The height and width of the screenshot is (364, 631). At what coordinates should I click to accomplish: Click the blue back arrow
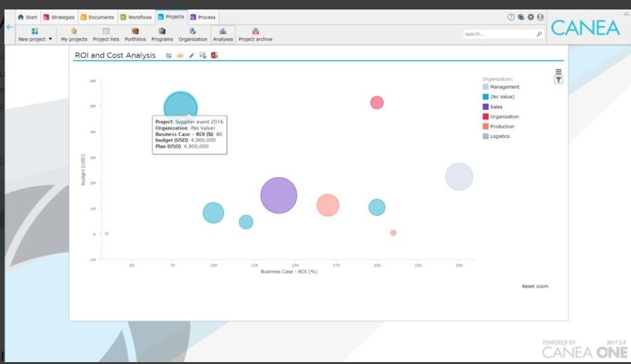click(10, 27)
